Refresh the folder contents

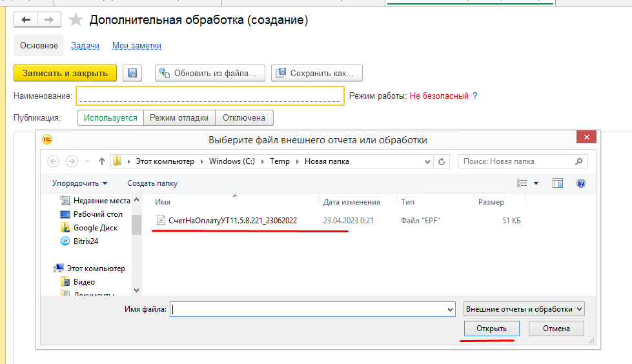click(x=442, y=161)
